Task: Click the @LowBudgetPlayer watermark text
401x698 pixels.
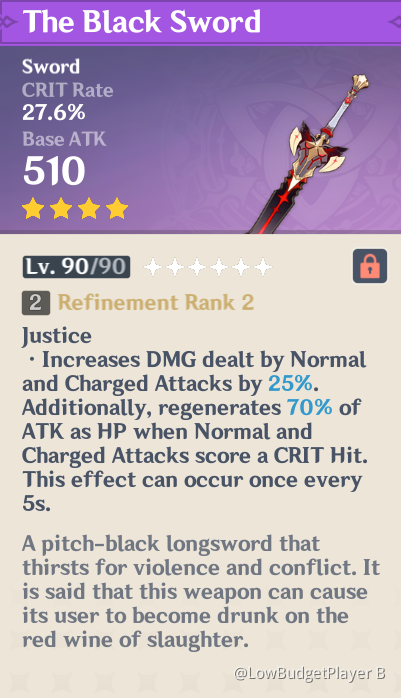Action: click(309, 674)
